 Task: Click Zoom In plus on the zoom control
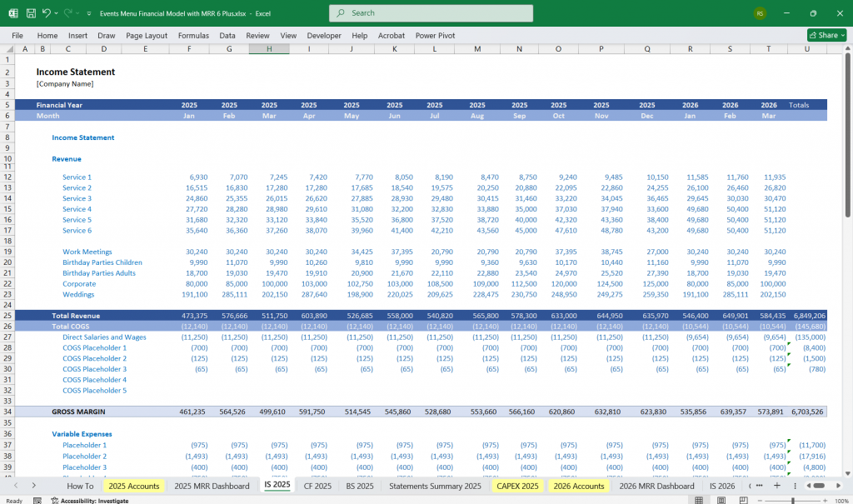[825, 501]
